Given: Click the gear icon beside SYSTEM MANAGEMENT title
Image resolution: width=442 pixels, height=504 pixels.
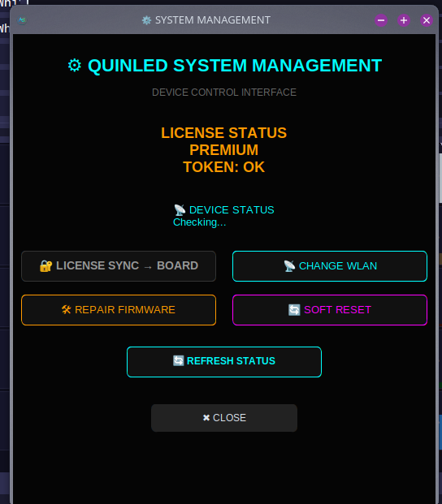Looking at the screenshot, I should click(147, 20).
